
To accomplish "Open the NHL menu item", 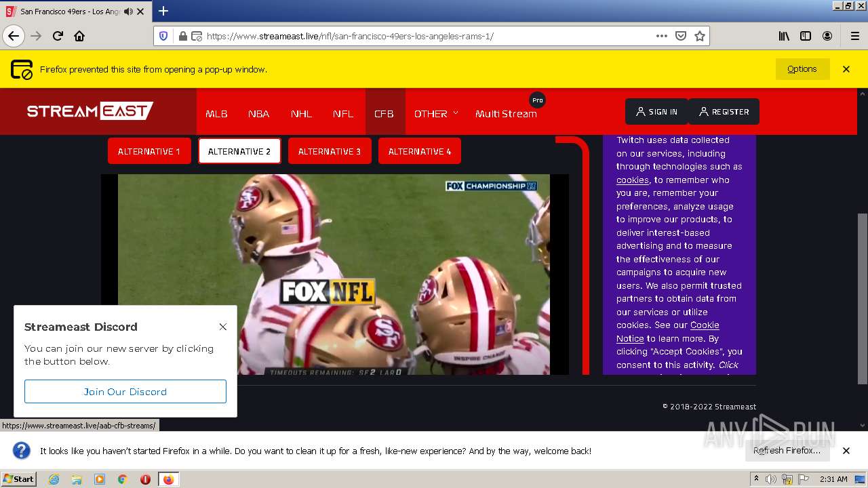I will coord(301,114).
